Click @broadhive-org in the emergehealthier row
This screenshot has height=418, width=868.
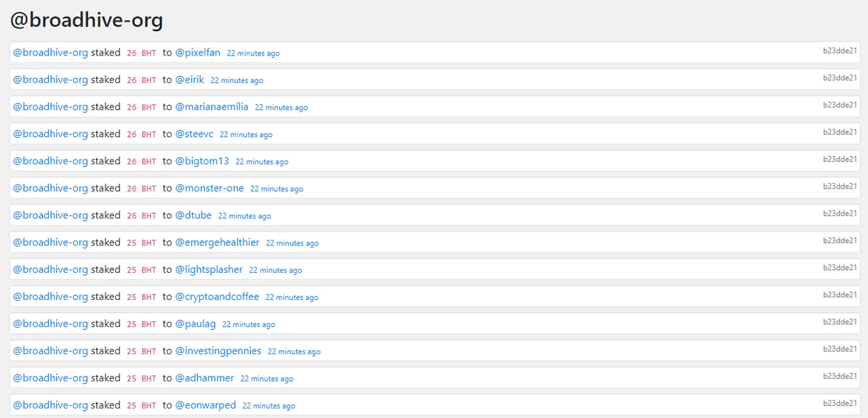point(51,242)
